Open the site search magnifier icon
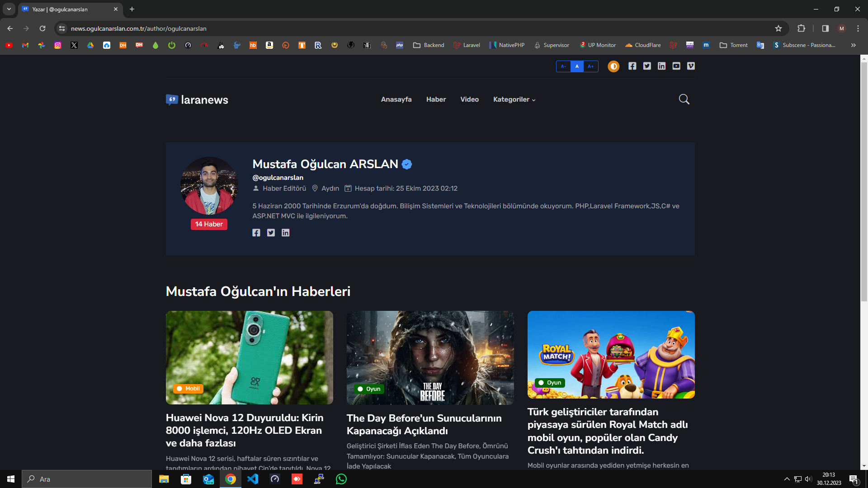 click(684, 99)
